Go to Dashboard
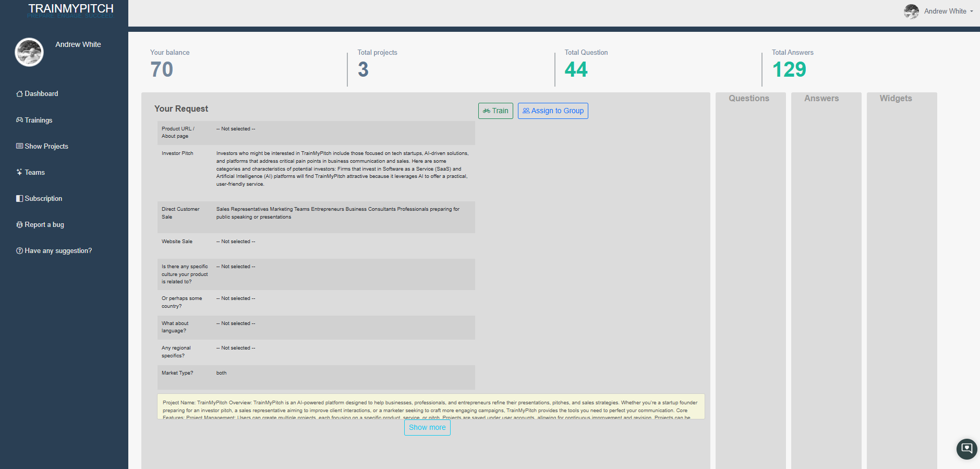980x469 pixels. [x=41, y=94]
